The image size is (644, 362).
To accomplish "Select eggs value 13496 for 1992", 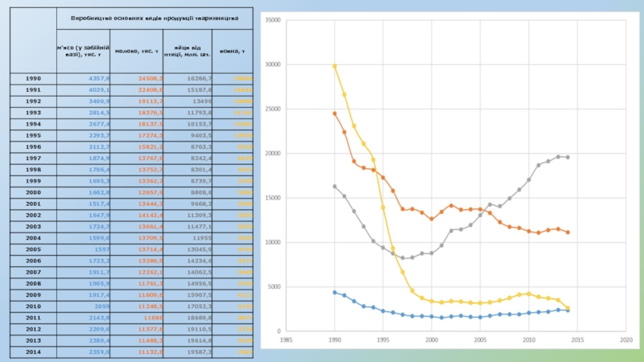I will click(x=203, y=101).
